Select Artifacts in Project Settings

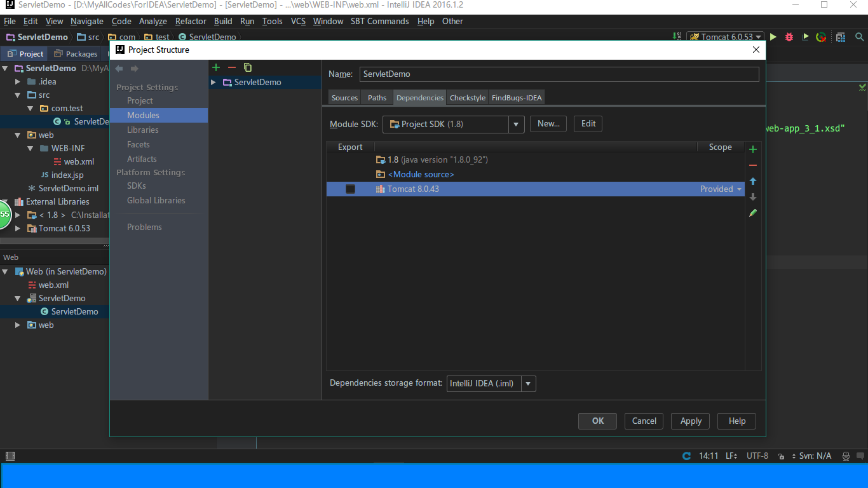142,159
